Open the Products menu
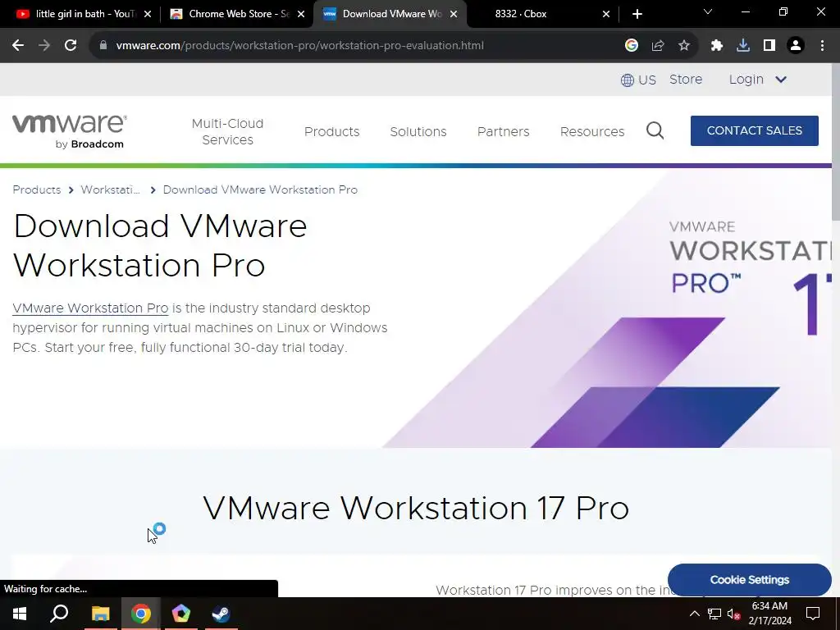840x630 pixels. point(331,131)
